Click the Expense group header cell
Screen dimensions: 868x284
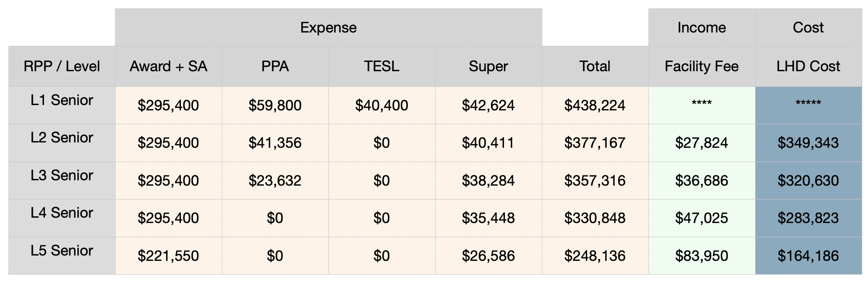tap(328, 28)
